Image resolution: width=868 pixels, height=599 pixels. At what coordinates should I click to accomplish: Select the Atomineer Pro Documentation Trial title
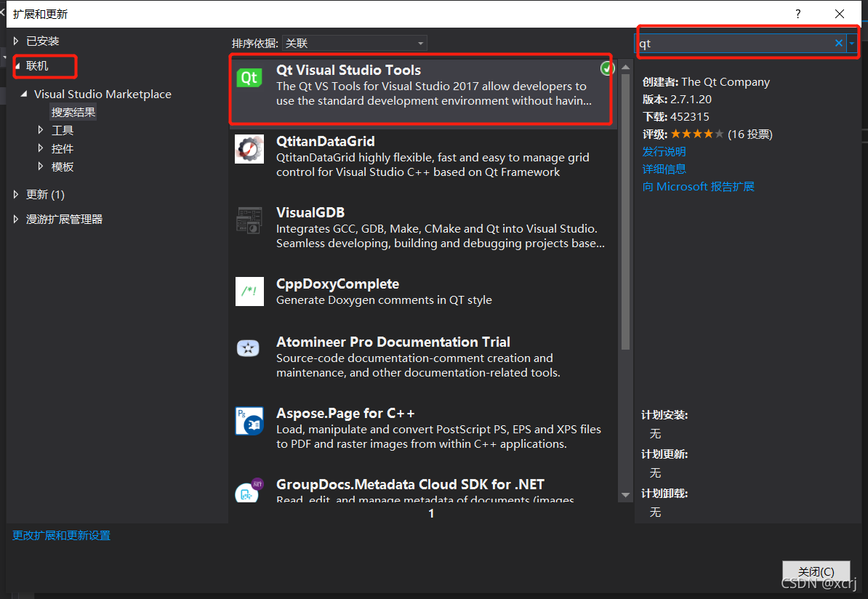[393, 342]
